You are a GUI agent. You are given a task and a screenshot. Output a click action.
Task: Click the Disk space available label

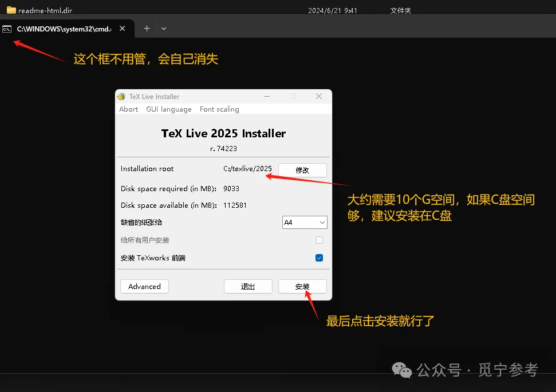[169, 205]
